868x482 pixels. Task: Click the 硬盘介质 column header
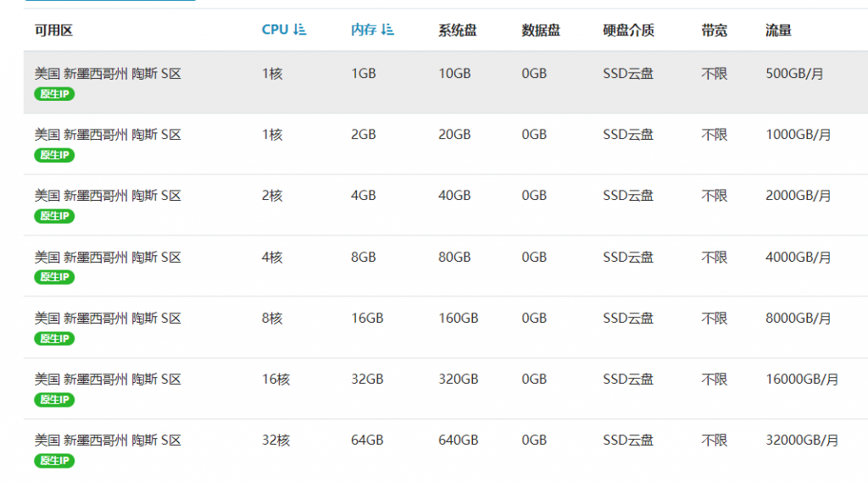628,30
